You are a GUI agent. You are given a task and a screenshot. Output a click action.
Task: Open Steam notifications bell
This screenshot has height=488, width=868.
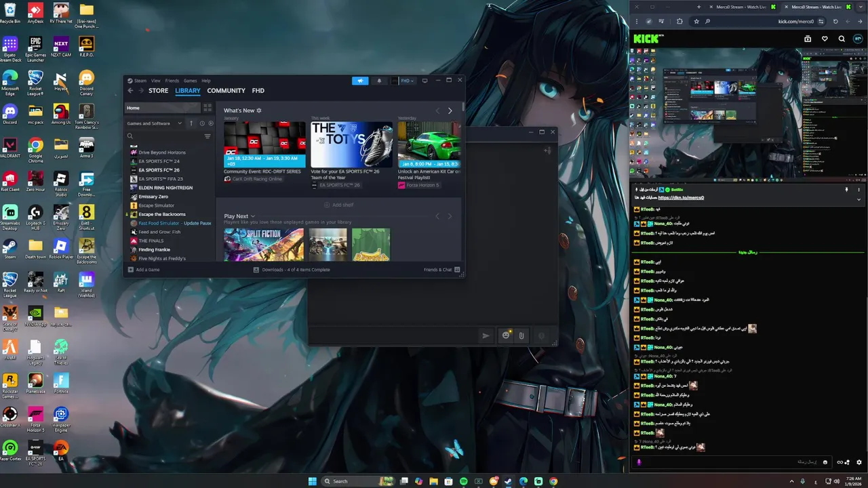pyautogui.click(x=379, y=81)
